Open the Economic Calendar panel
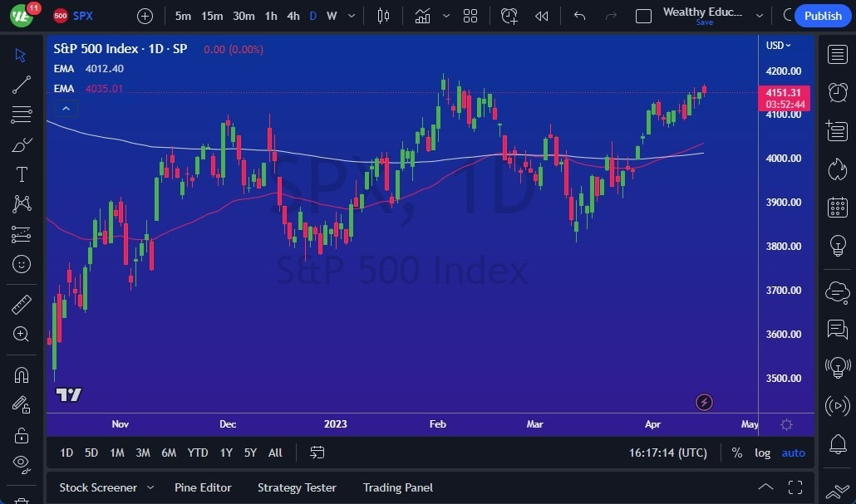The height and width of the screenshot is (504, 856). (x=838, y=207)
